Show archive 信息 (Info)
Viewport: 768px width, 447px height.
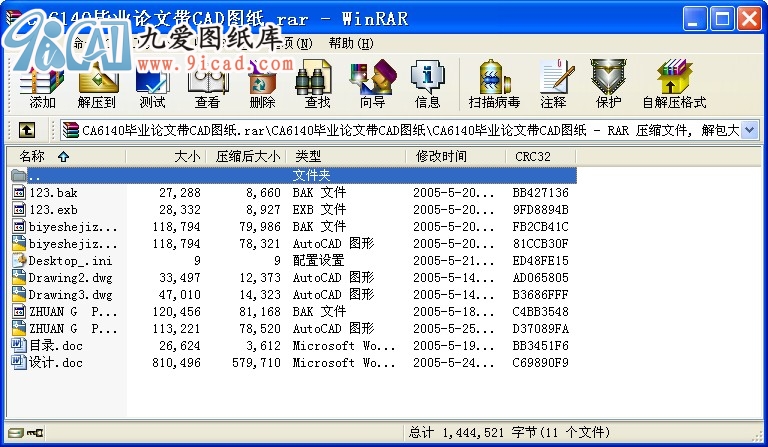427,84
